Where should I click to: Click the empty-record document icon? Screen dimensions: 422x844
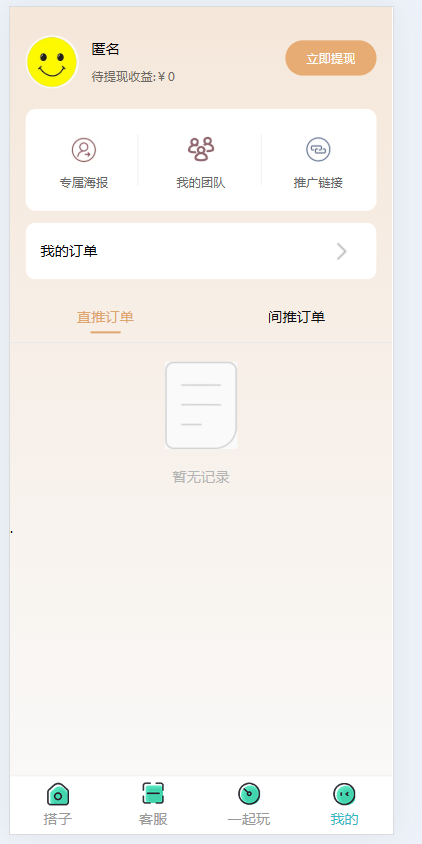[201, 405]
